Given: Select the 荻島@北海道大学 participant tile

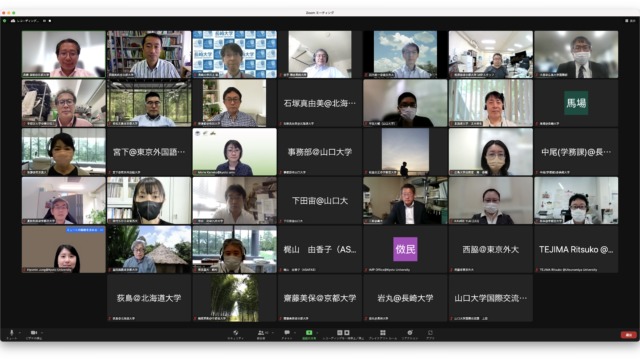Looking at the screenshot, I should tap(149, 298).
